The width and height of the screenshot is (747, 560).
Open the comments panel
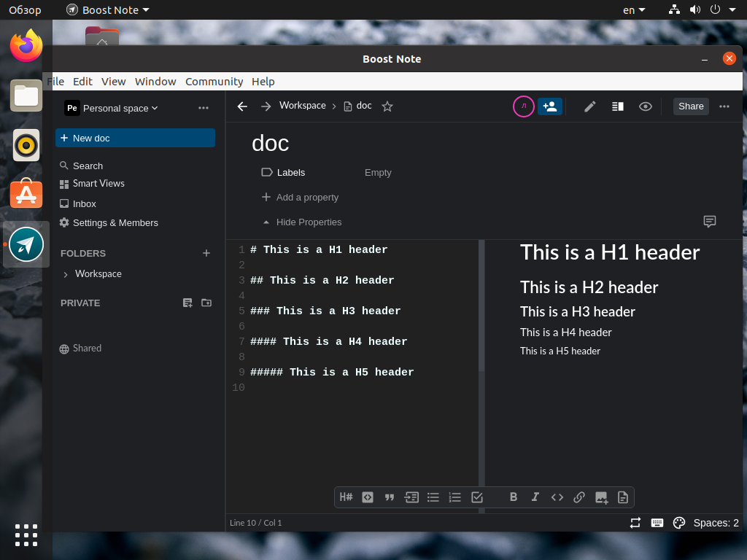(709, 222)
